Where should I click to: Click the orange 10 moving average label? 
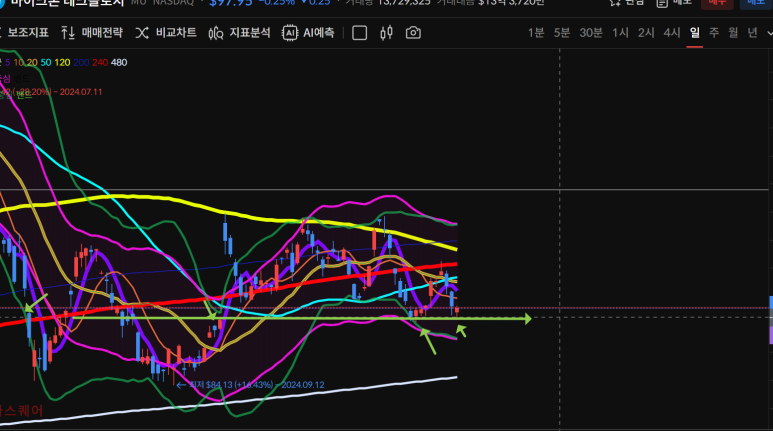[x=18, y=63]
